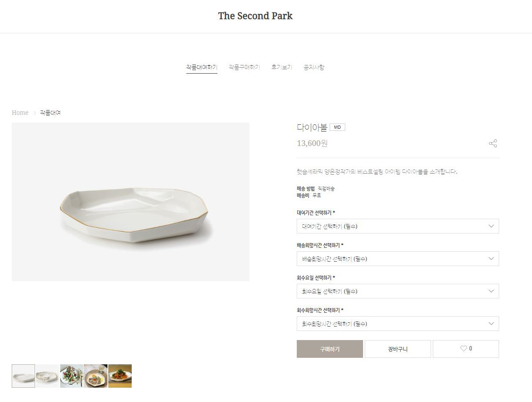The width and height of the screenshot is (532, 402).
Task: Click the MD badge next to 다이아볼
Action: click(337, 127)
